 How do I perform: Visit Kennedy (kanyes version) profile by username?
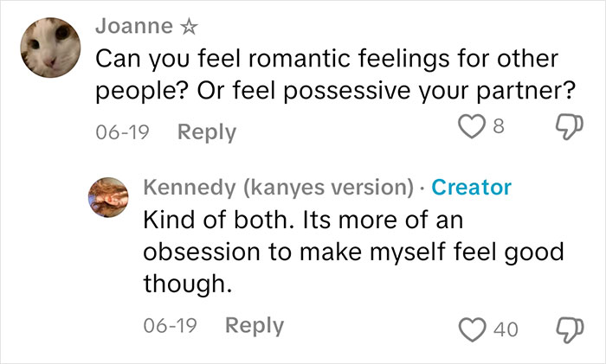278,187
